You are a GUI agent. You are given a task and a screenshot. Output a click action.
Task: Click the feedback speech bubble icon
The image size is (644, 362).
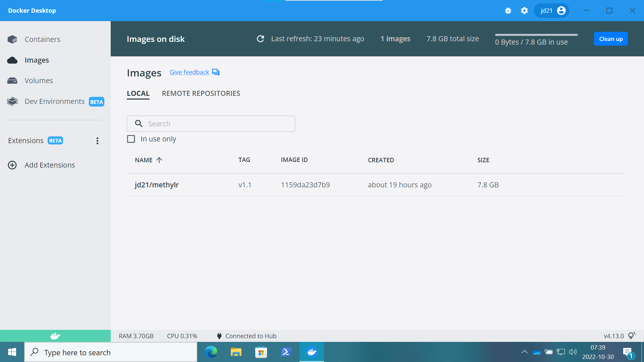point(216,72)
